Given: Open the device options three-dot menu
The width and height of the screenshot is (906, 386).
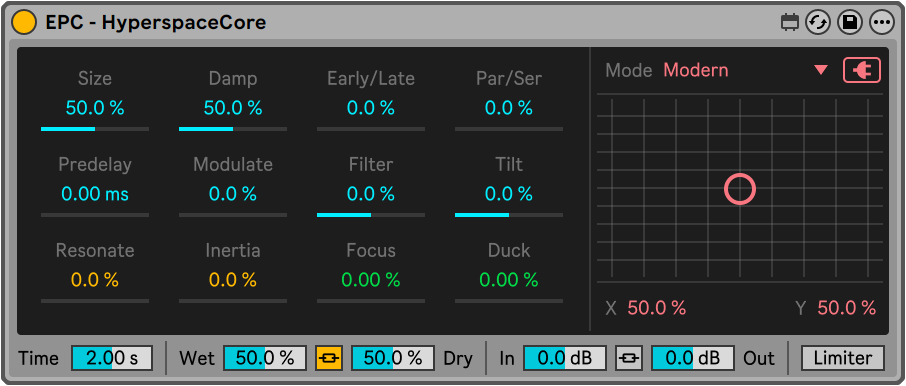Looking at the screenshot, I should [x=881, y=23].
